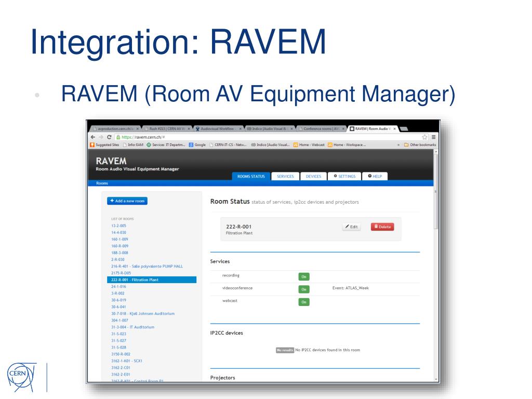Screen dimensions: 532x399
Task: Select room 13-2-005
Action: pyautogui.click(x=119, y=225)
